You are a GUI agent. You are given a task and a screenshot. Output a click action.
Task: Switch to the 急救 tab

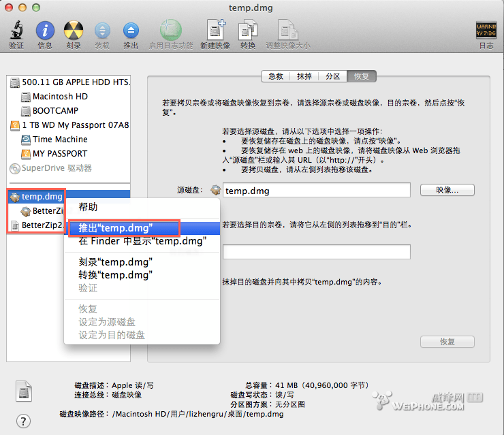[x=275, y=76]
